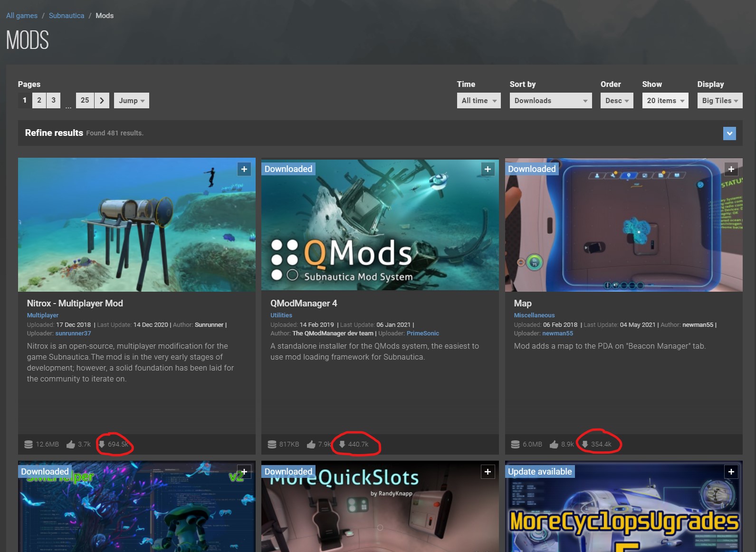756x552 pixels.
Task: Open QMods thumbnail image
Action: point(380,225)
